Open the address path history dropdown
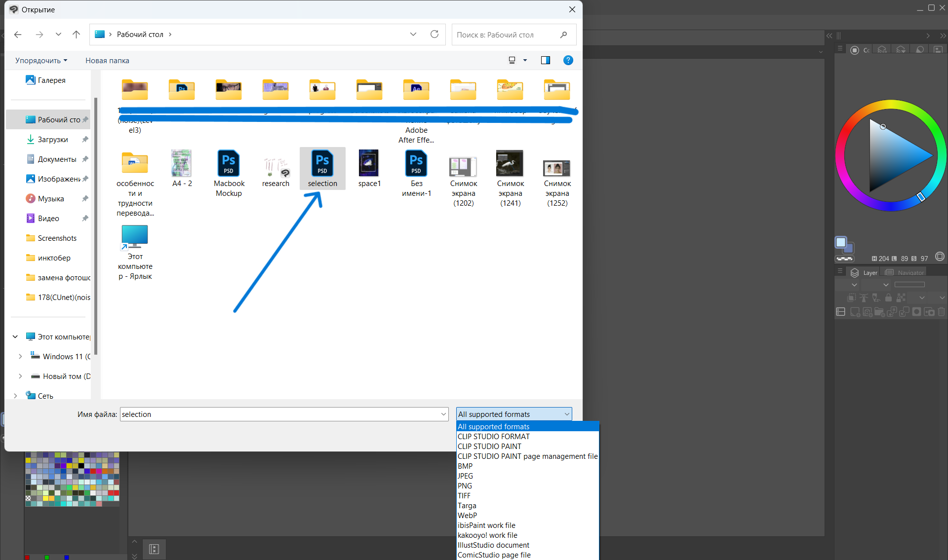Viewport: 948px width, 560px height. pos(413,34)
